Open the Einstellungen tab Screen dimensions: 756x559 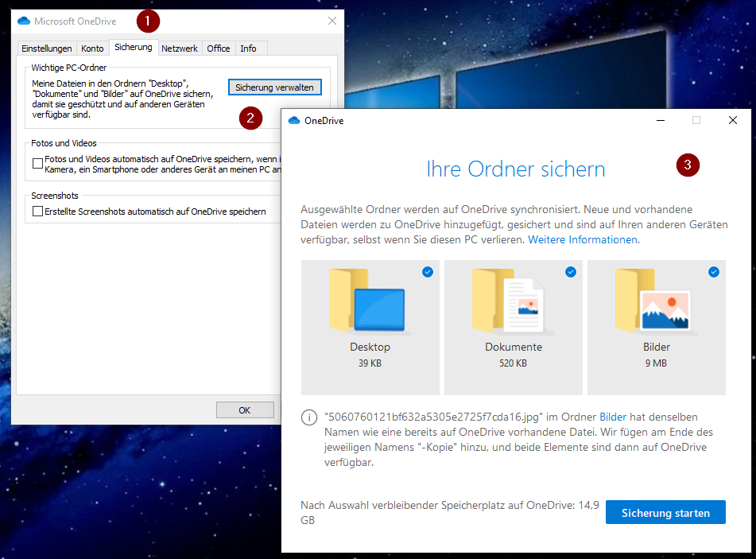pyautogui.click(x=47, y=49)
